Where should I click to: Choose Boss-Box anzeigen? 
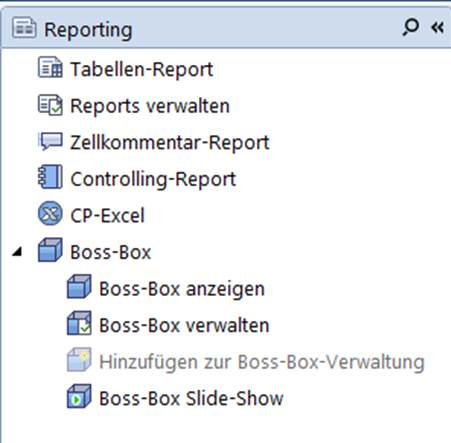(182, 289)
